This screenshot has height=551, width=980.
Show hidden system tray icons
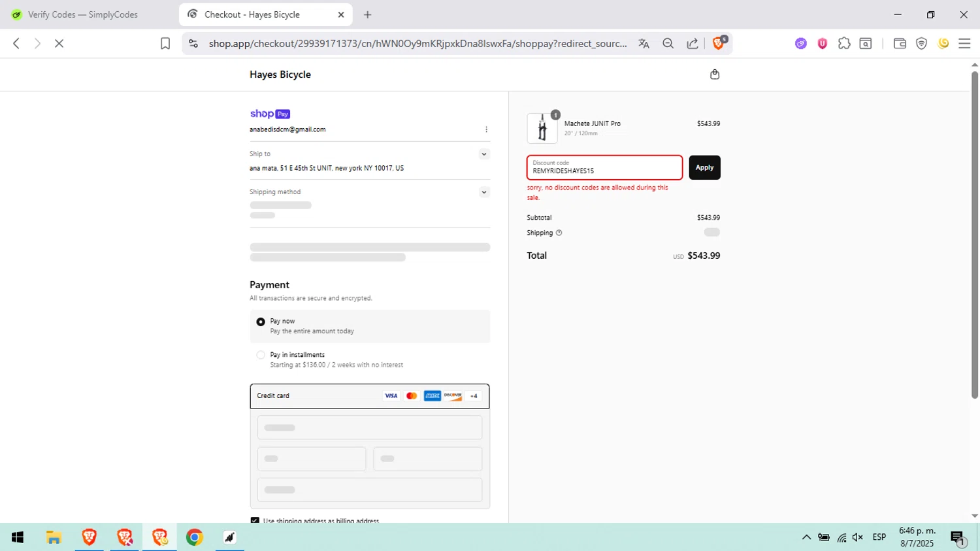[x=806, y=537]
